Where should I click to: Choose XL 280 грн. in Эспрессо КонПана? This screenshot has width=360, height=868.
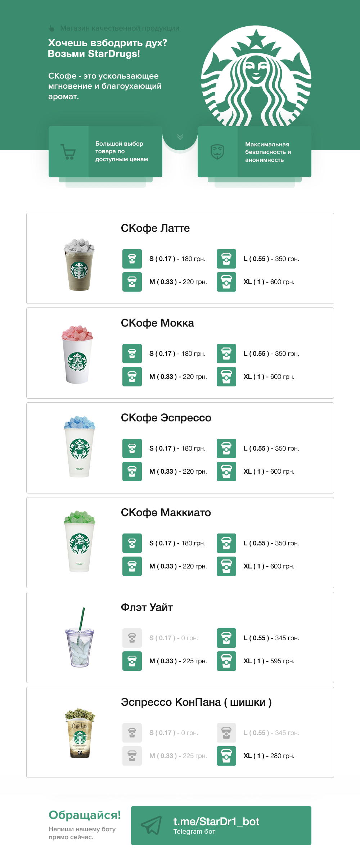(x=269, y=756)
